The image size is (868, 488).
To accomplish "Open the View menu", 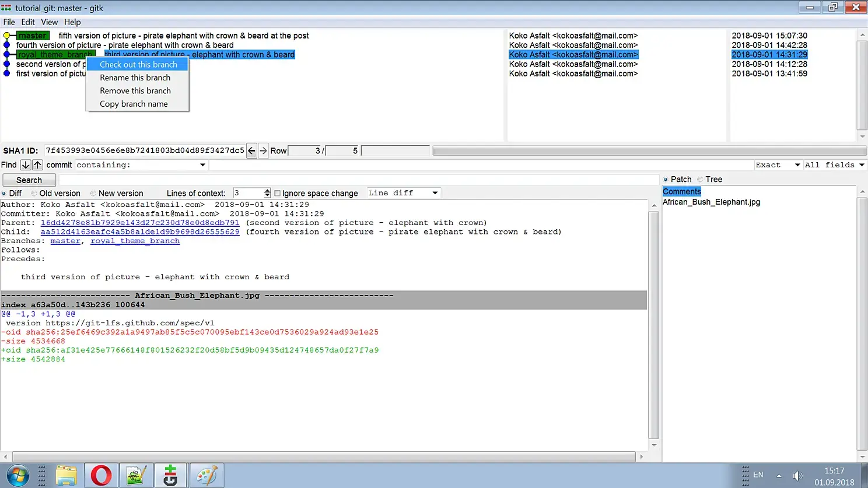I will click(x=50, y=22).
